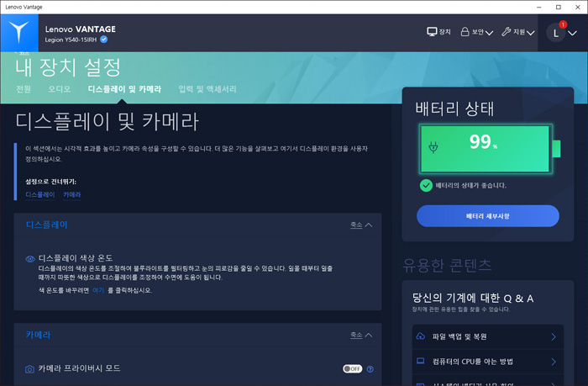Image resolution: width=588 pixels, height=386 pixels.
Task: Switch to the 오디오 tab
Action: 60,89
